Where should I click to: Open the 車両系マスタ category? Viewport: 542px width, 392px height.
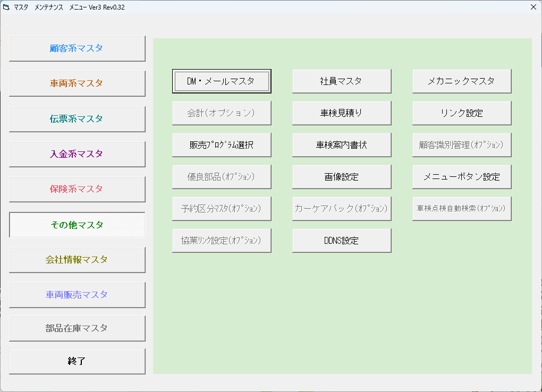click(x=77, y=83)
